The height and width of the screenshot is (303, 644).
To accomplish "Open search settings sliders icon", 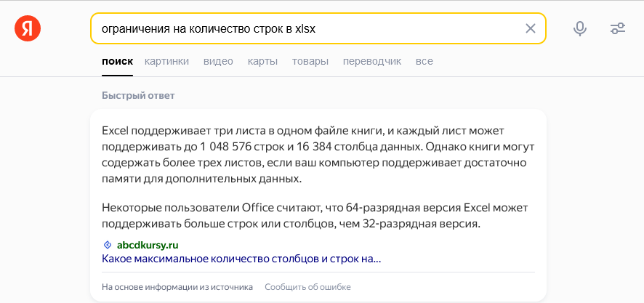I will 618,29.
